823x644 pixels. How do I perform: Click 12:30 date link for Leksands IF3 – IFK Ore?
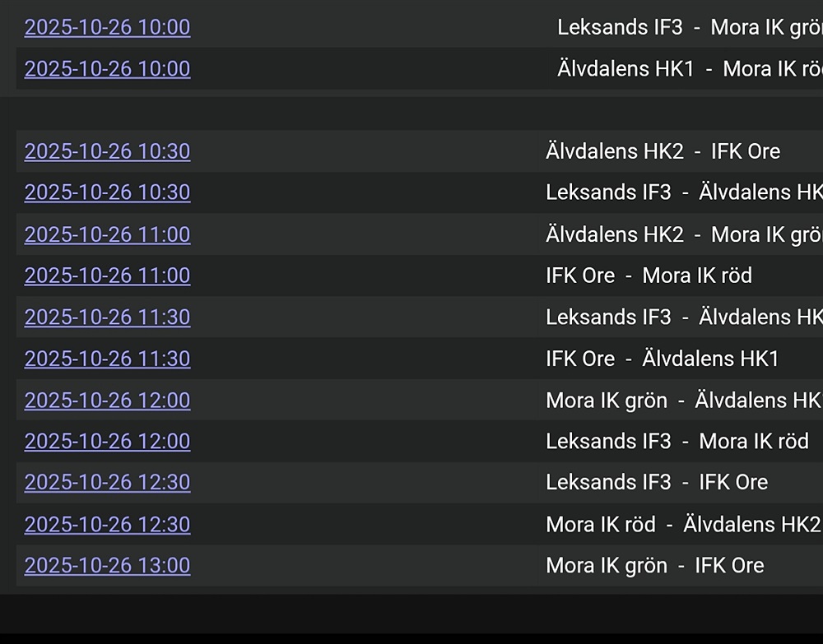[107, 483]
